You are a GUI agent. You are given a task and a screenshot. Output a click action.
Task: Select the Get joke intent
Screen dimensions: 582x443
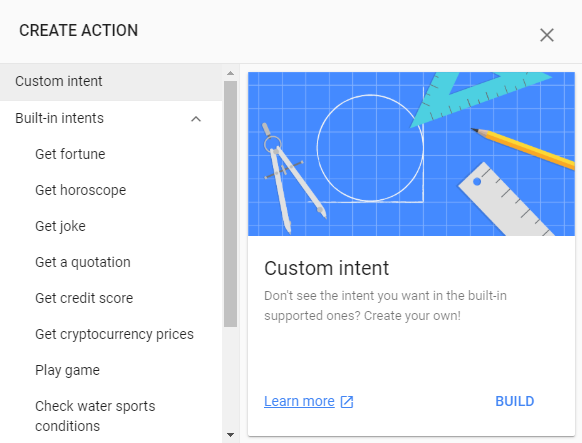click(60, 226)
